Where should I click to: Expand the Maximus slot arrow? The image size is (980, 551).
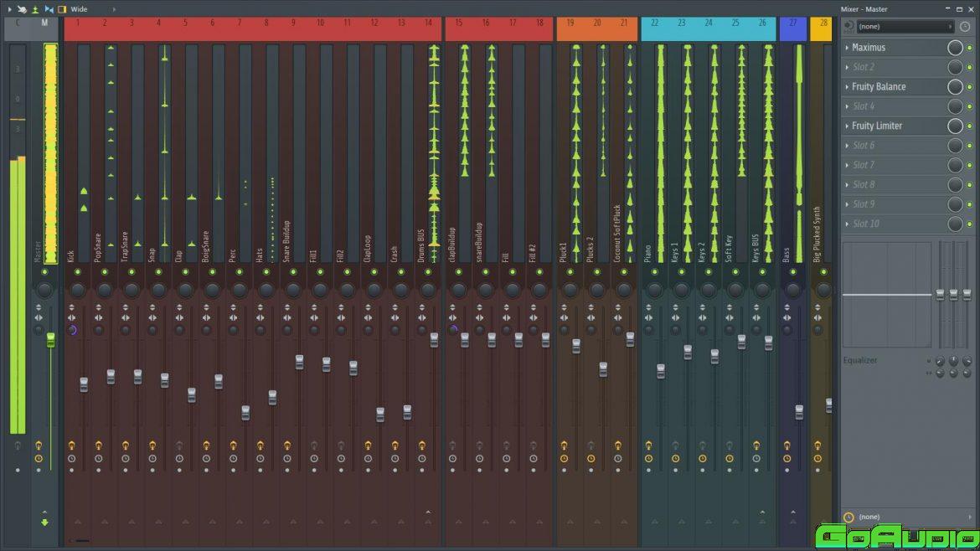coord(847,48)
